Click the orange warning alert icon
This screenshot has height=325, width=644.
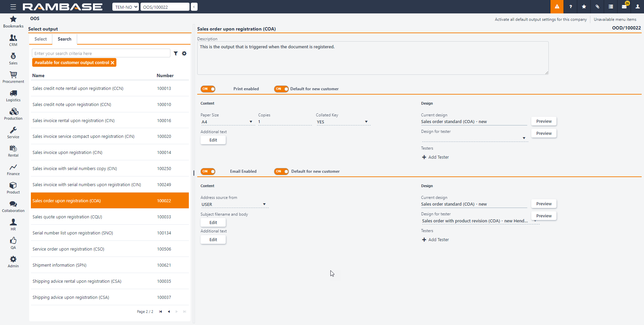coord(557,7)
